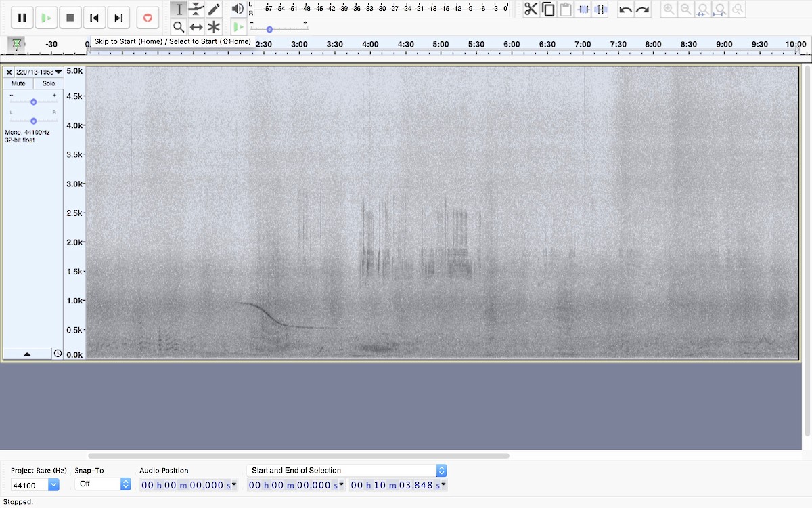Toggle the pinned play head icon

point(16,45)
